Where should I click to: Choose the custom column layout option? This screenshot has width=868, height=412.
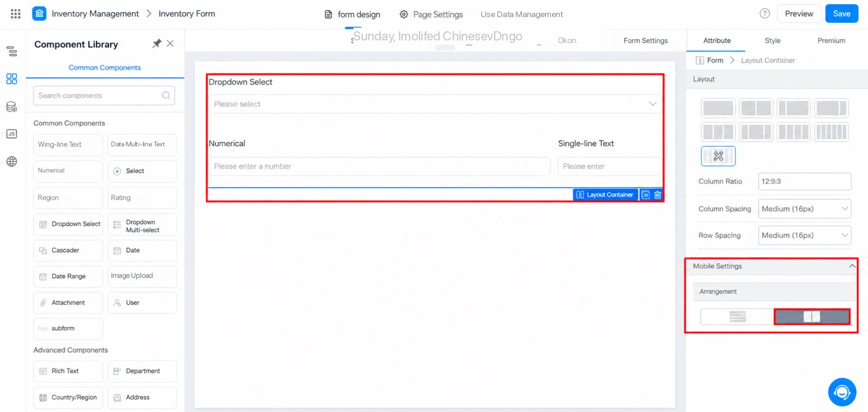[718, 156]
